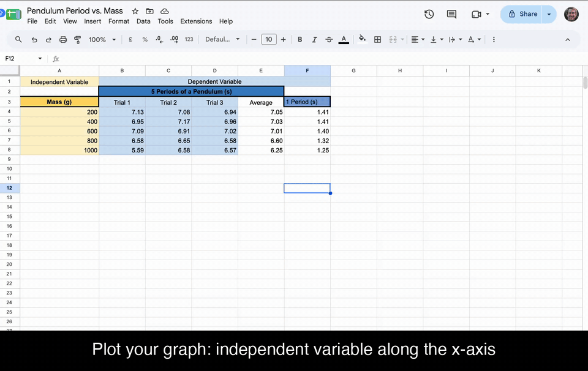This screenshot has height=371, width=588.
Task: Click the undo arrow in toolbar
Action: [x=34, y=39]
